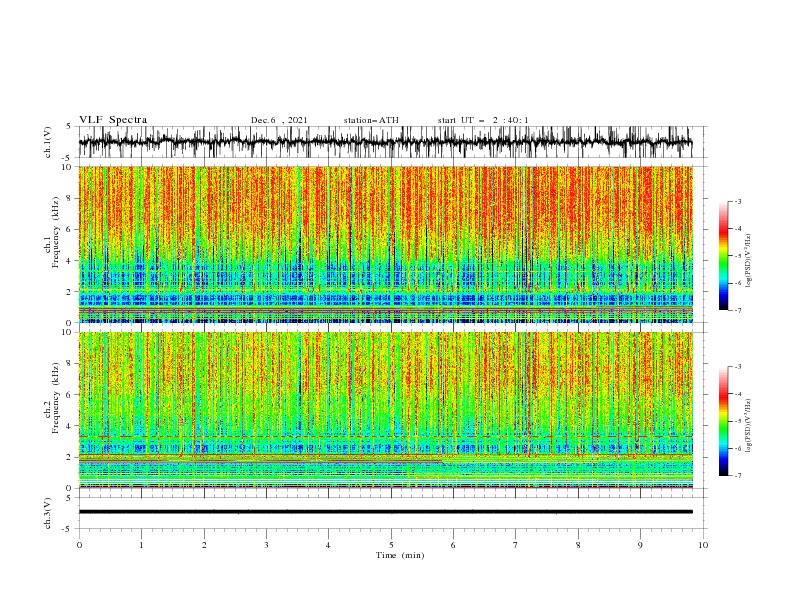792x612 pixels.
Task: Click the 'Time (min)' axis label
Action: [x=400, y=555]
